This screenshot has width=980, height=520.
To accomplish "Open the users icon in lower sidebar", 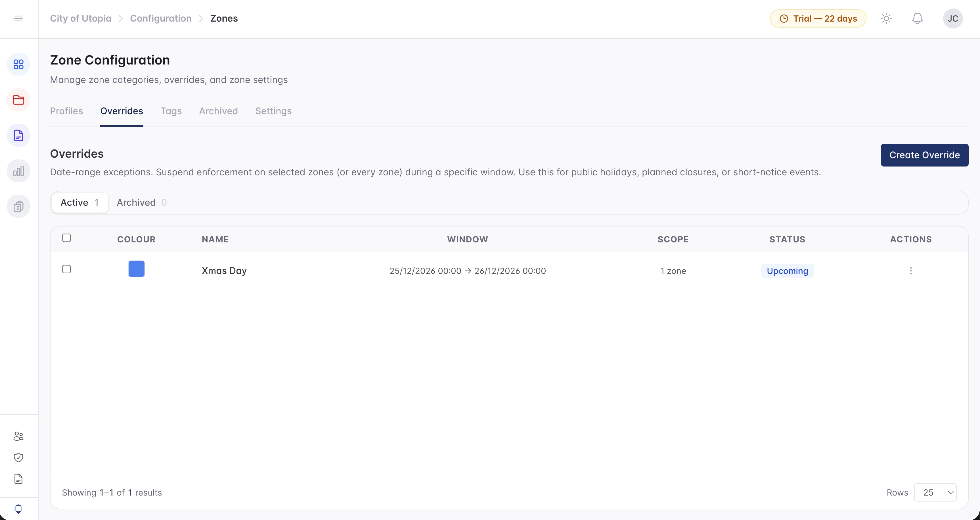I will tap(18, 436).
